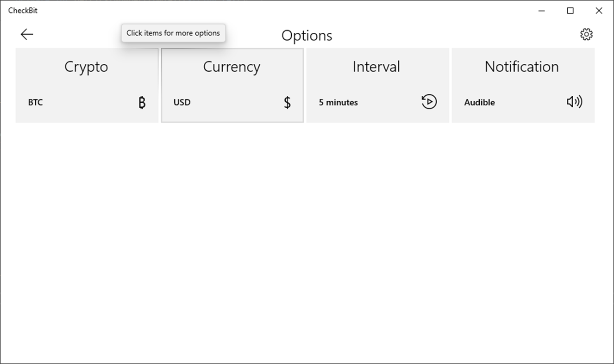Click the interval replay clock icon
This screenshot has width=614, height=364.
click(x=429, y=102)
